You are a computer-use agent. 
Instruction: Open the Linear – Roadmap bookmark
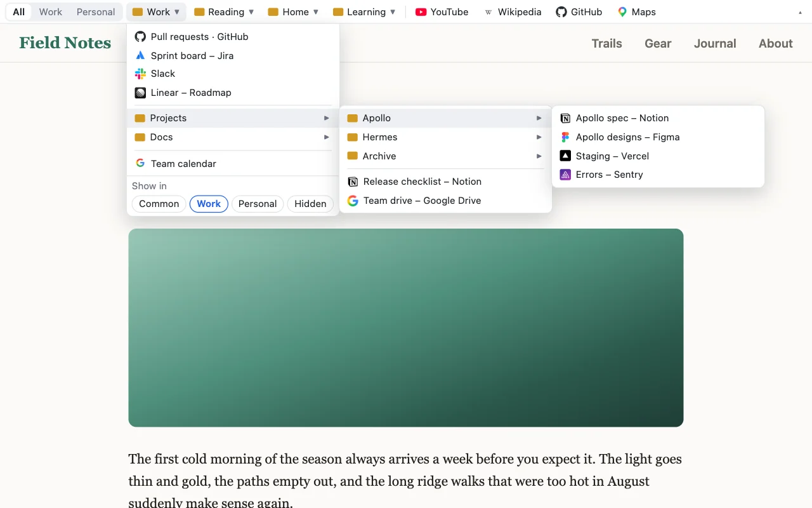[233, 93]
